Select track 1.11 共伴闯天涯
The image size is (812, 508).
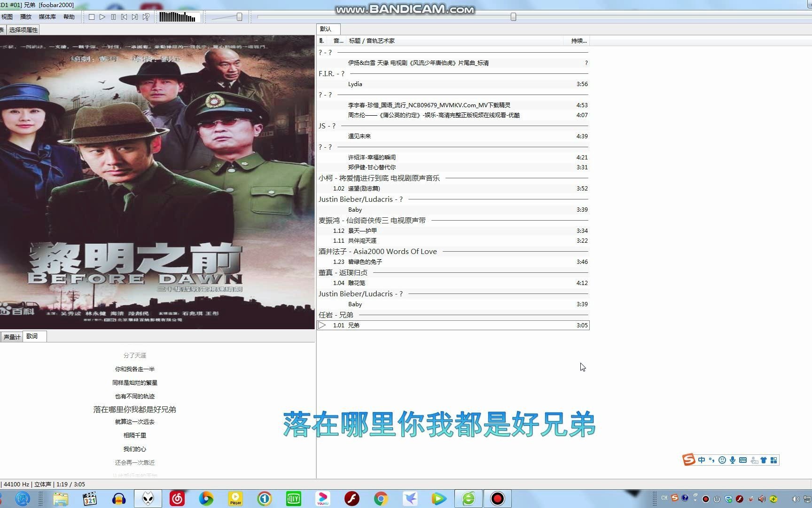coord(453,241)
